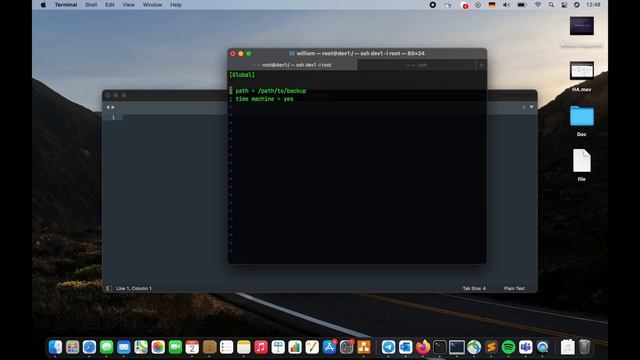
Task: Switch to the second zsh terminal tab
Action: pos(416,65)
